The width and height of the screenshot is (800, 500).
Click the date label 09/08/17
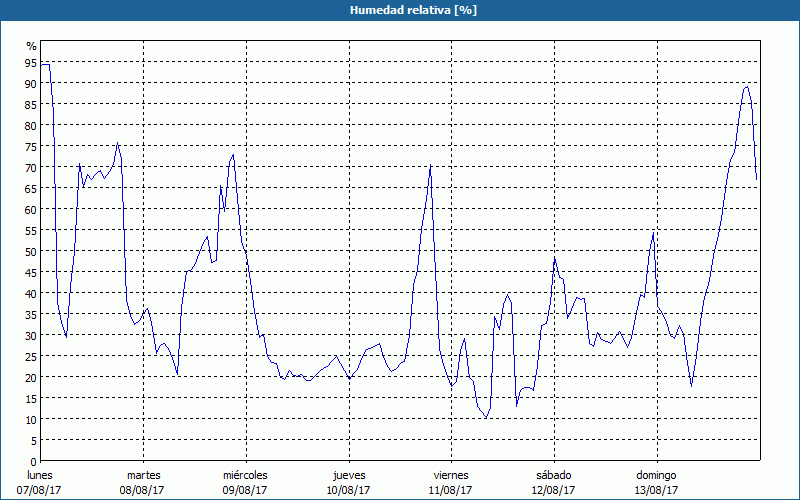[245, 490]
